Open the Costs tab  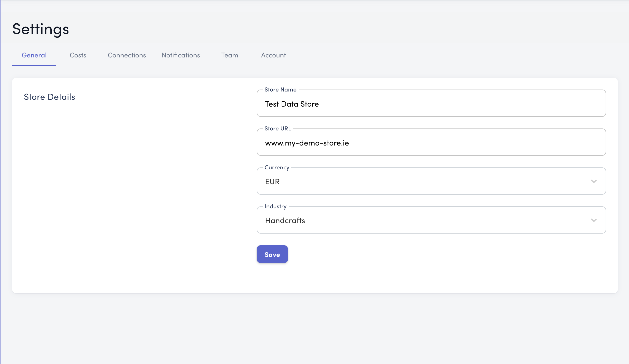(78, 55)
